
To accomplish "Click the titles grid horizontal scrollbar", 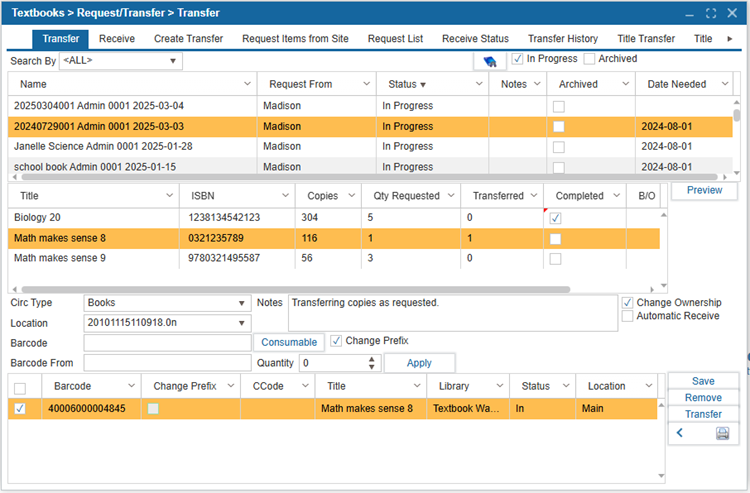I will point(296,289).
